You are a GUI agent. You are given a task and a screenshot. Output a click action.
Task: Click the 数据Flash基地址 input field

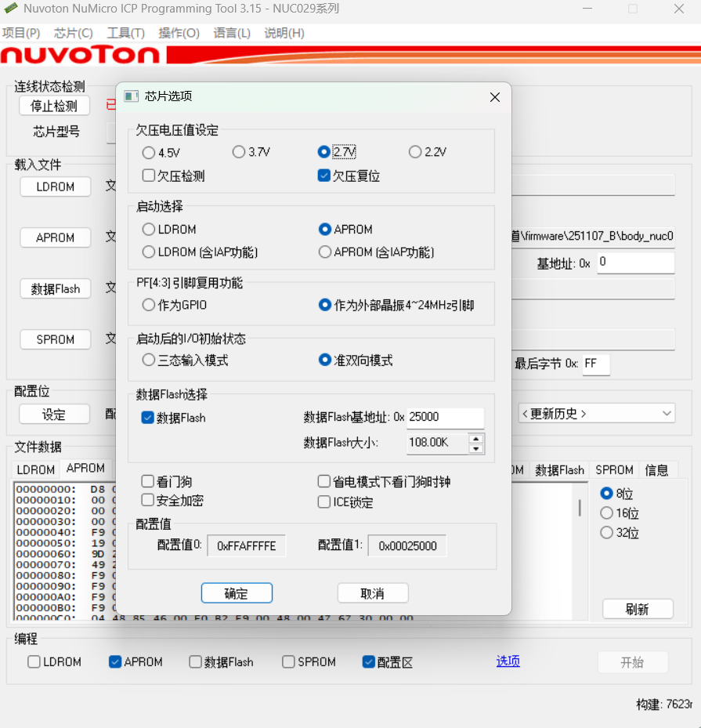pos(445,418)
